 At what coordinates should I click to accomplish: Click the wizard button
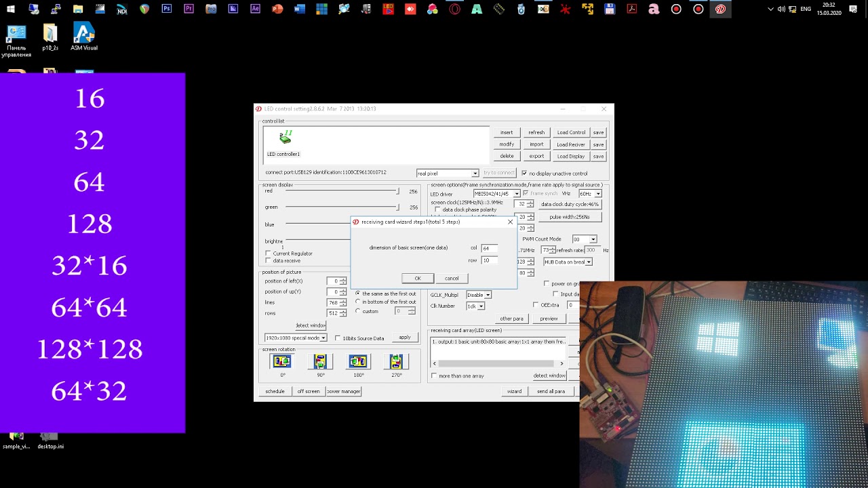point(514,391)
